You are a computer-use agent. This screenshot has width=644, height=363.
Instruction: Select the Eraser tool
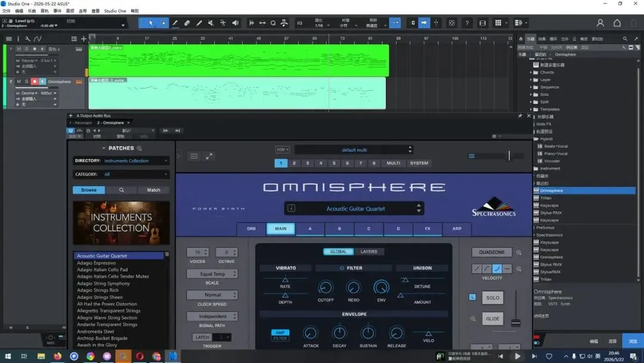tap(187, 23)
